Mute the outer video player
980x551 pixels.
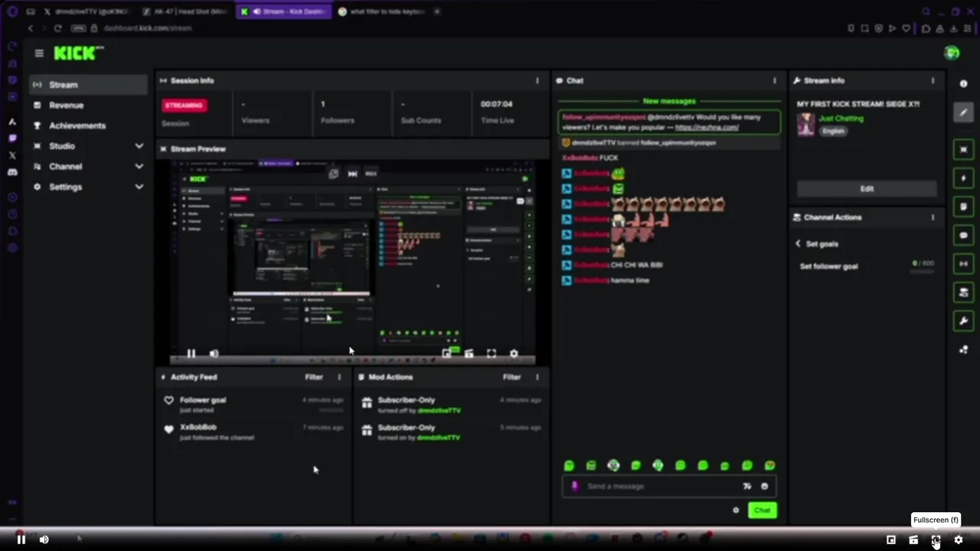(44, 540)
